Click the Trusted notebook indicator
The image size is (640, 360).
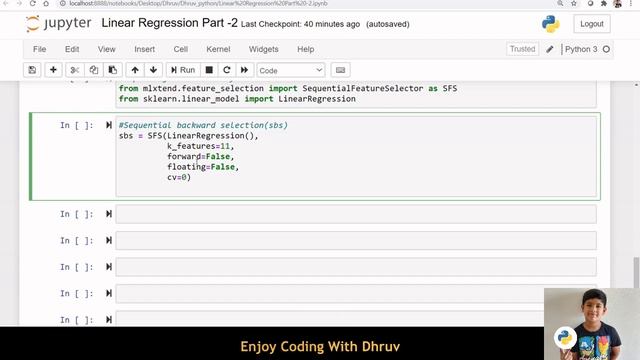pyautogui.click(x=522, y=49)
